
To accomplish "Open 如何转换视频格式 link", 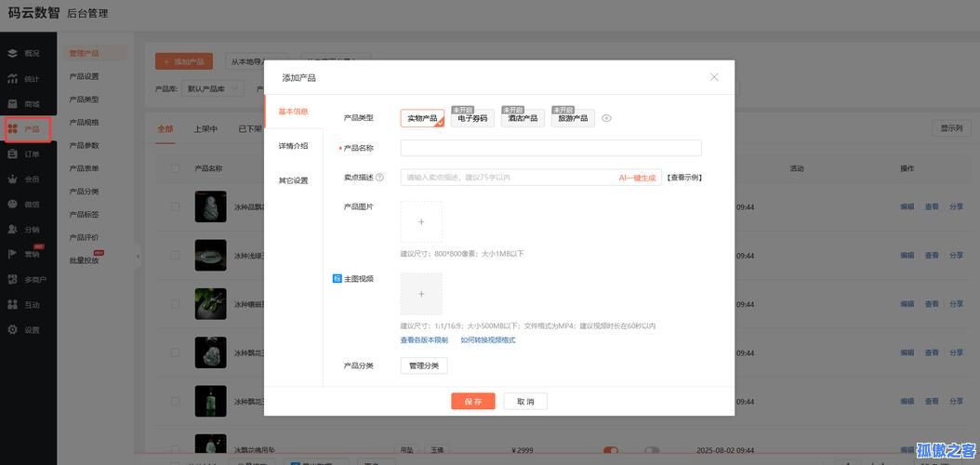I will pyautogui.click(x=488, y=340).
